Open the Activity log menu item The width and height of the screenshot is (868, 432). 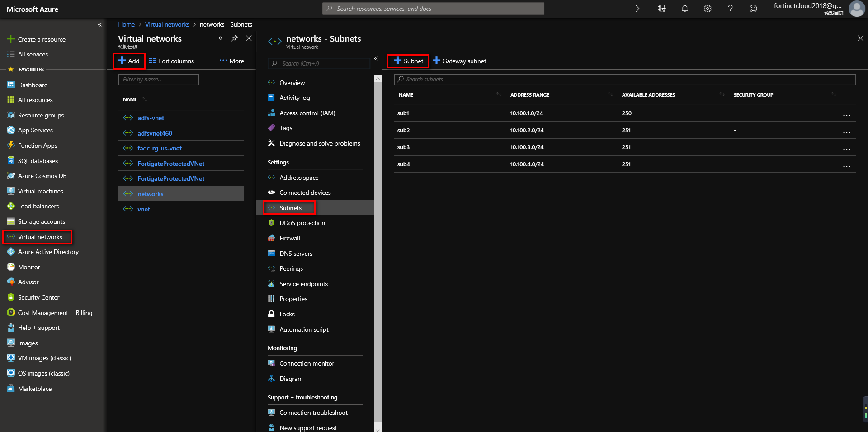[x=294, y=98]
